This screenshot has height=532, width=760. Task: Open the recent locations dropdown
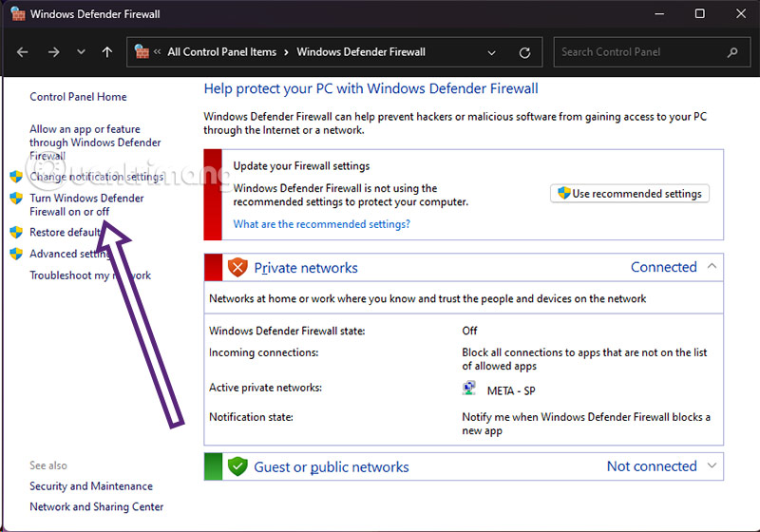(80, 52)
